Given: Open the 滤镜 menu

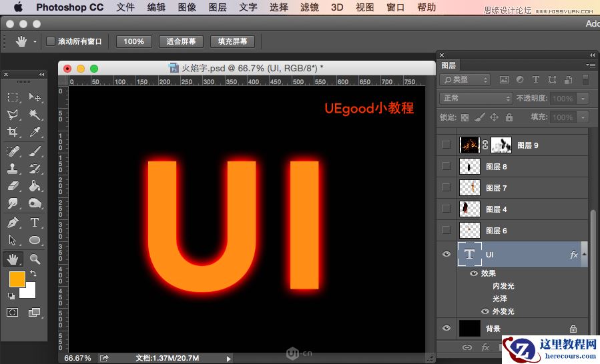Looking at the screenshot, I should (x=309, y=7).
